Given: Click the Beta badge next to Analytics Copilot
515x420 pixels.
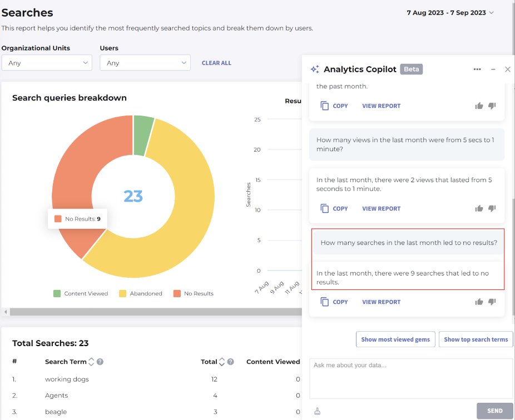Looking at the screenshot, I should pyautogui.click(x=411, y=69).
